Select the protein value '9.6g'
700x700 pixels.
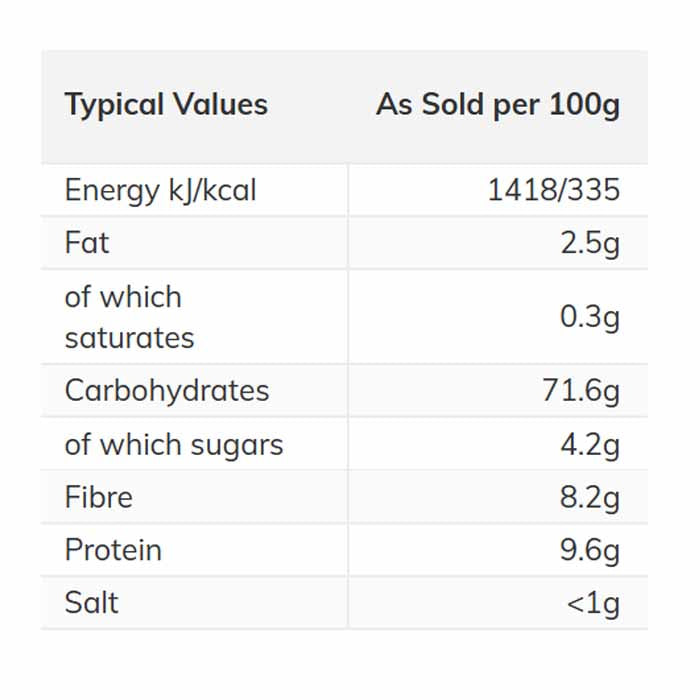click(590, 550)
